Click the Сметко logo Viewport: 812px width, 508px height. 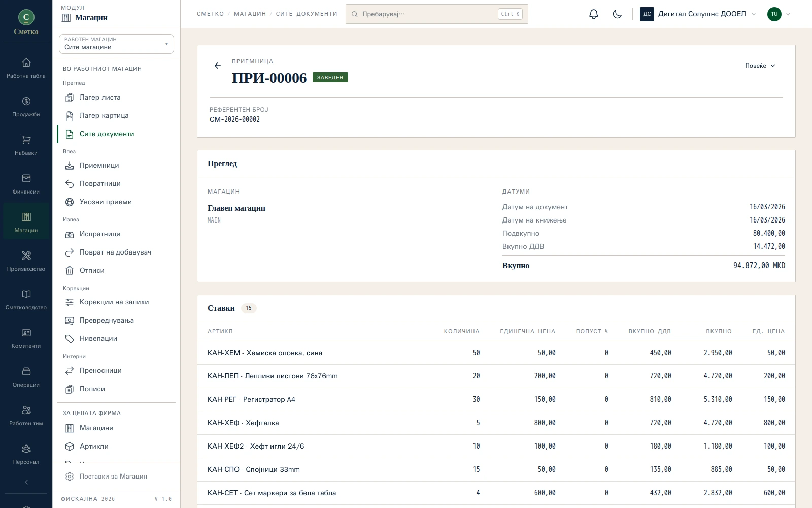26,22
